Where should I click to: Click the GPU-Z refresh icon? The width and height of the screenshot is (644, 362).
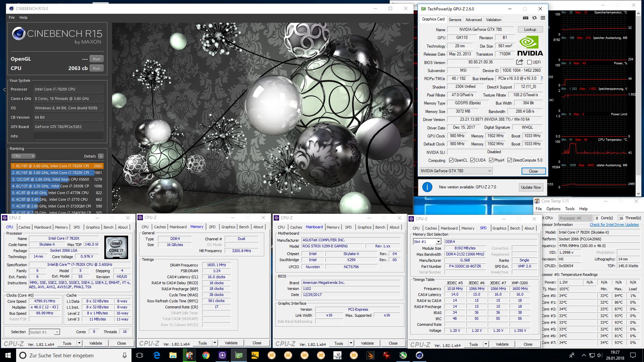click(x=534, y=18)
